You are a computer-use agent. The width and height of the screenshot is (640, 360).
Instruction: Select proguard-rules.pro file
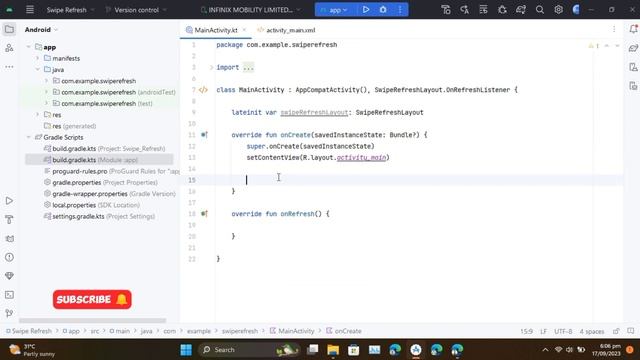(111, 171)
